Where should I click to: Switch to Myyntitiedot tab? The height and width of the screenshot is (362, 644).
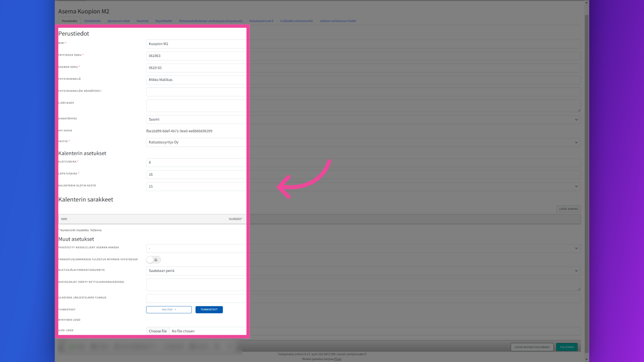[x=164, y=21]
